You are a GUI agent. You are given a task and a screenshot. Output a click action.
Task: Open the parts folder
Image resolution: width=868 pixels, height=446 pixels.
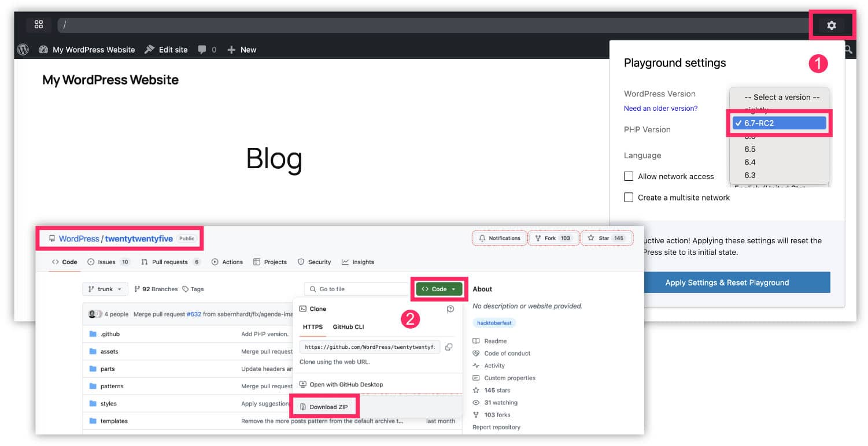(108, 369)
